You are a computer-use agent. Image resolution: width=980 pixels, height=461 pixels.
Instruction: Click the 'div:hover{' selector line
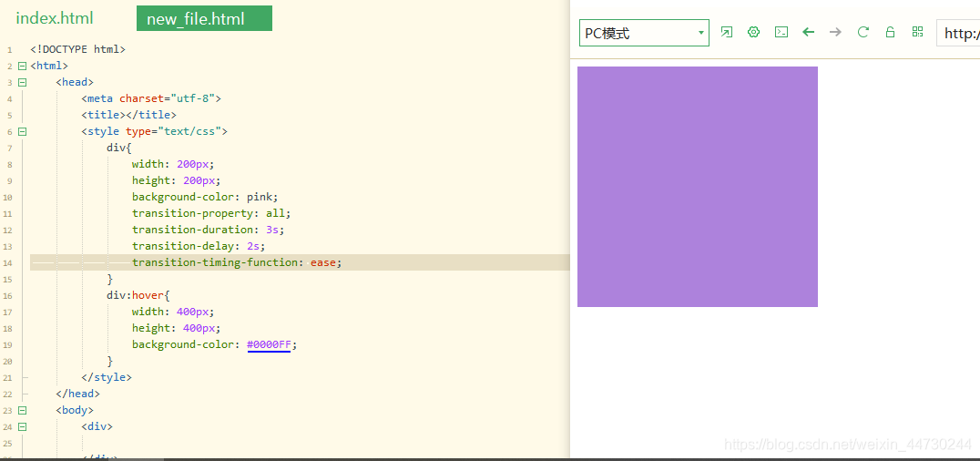[x=138, y=295]
